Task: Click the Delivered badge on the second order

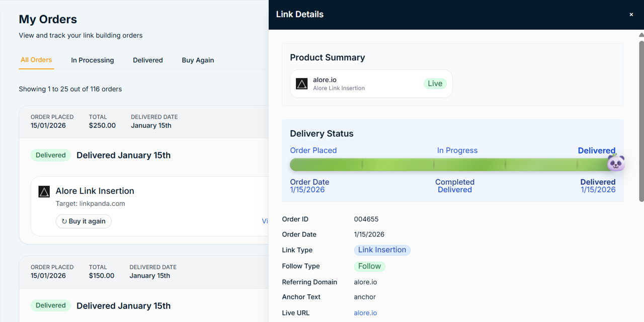Action: (50, 305)
